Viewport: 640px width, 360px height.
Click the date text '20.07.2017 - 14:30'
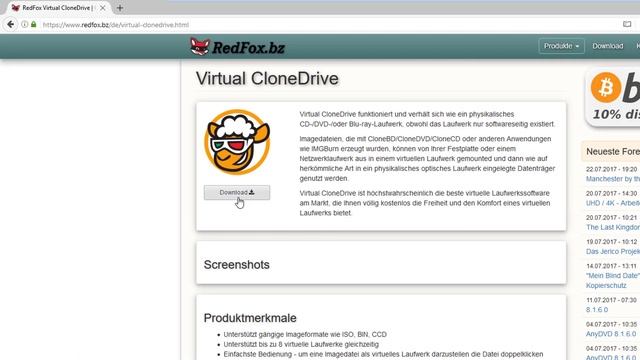[x=611, y=193]
